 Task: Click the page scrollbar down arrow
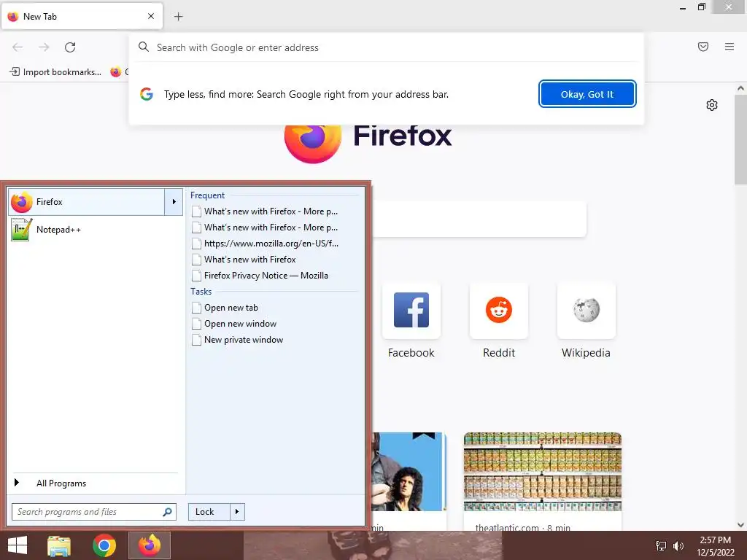point(741,525)
